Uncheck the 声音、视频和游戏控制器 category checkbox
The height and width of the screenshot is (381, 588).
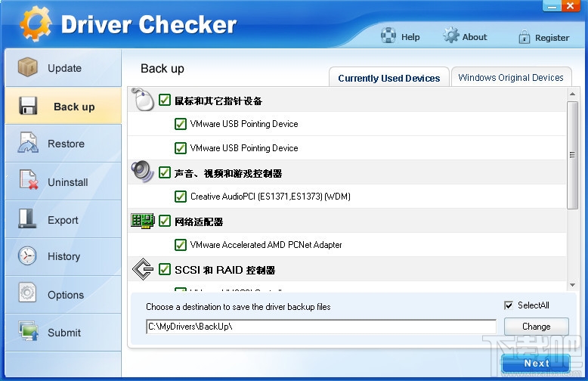click(165, 172)
